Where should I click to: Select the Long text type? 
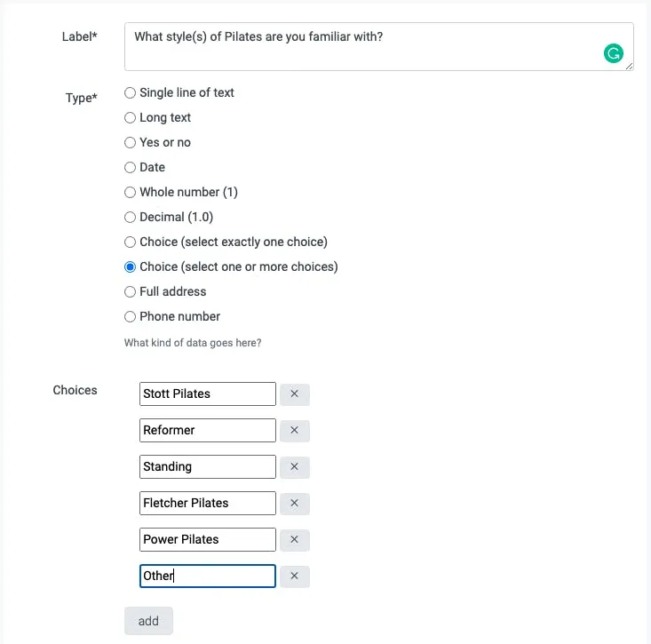pyautogui.click(x=130, y=117)
